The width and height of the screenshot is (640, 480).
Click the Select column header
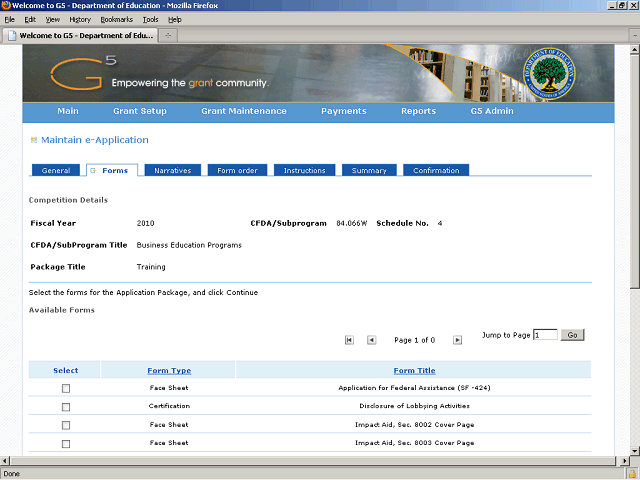[x=65, y=371]
